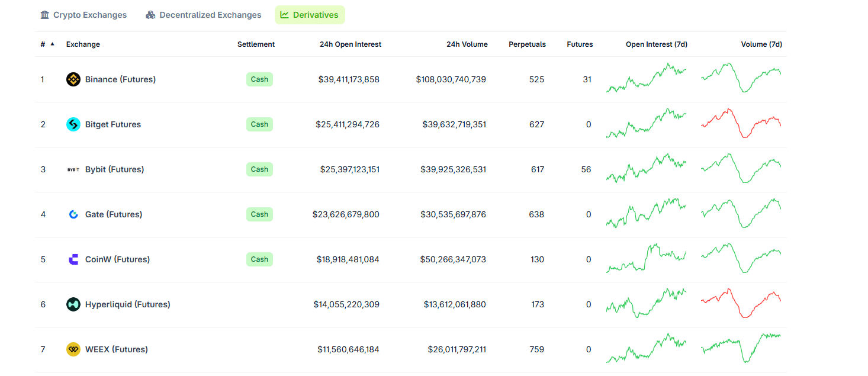Screen dimensions: 868x376
Task: Switch to the Crypto Exchanges tab
Action: [83, 15]
